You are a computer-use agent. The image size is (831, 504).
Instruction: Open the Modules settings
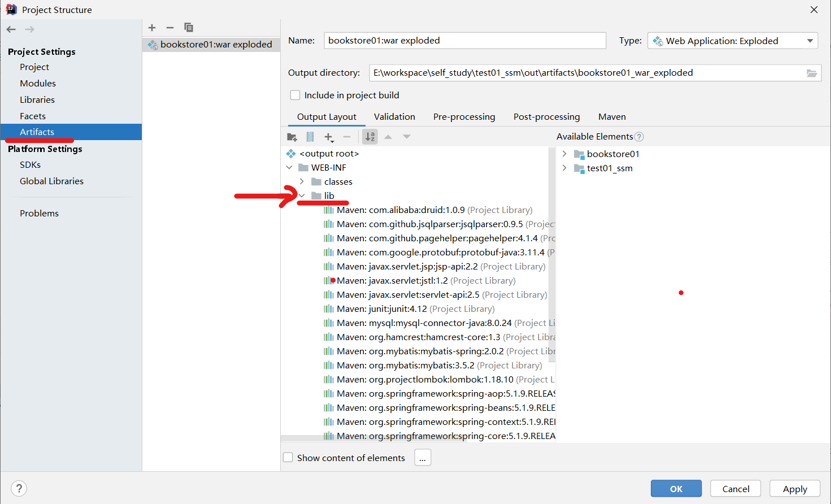[38, 84]
